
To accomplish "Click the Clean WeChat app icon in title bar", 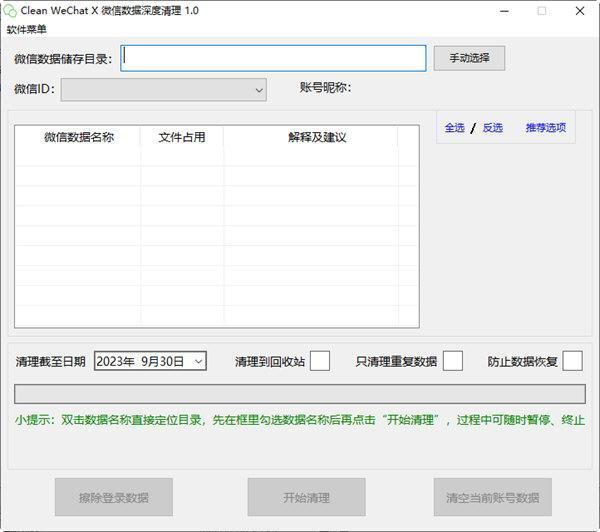I will coord(10,11).
